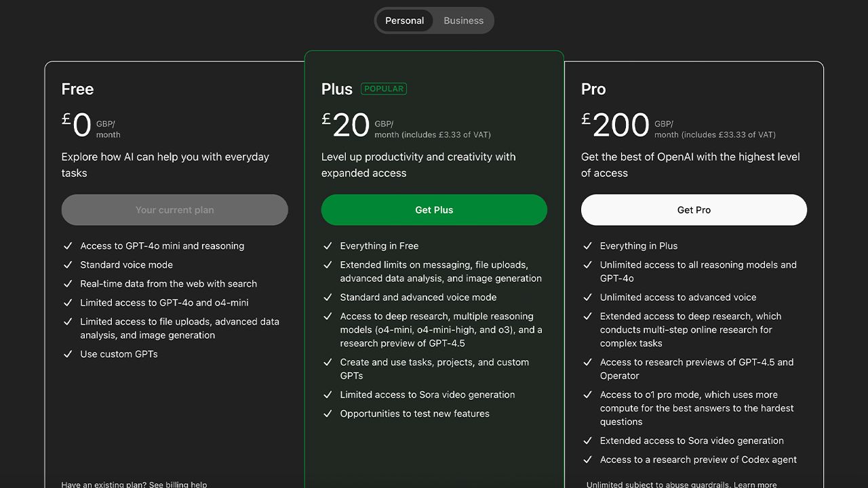
Task: Click checkmark beside Access to GPT-4o mini and reasoning
Action: point(67,246)
